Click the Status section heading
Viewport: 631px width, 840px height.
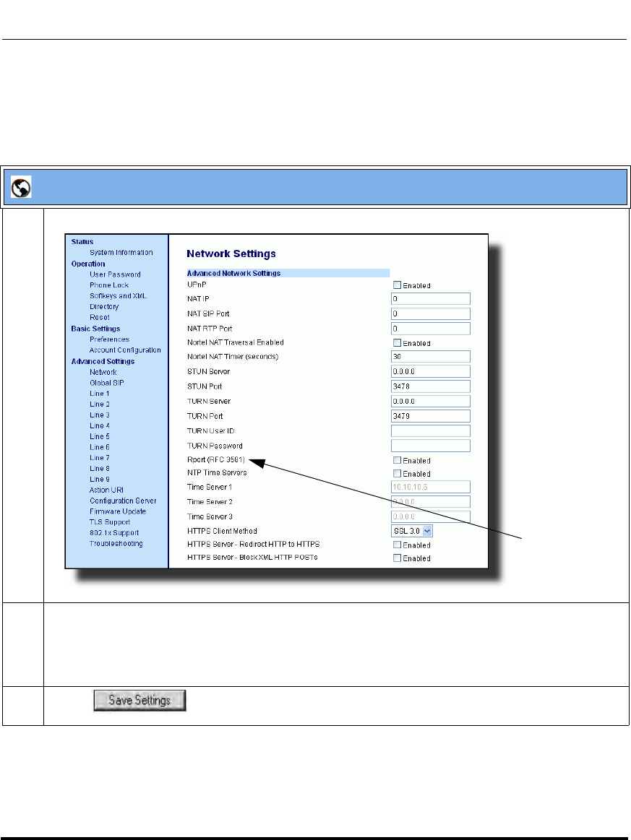click(x=82, y=242)
